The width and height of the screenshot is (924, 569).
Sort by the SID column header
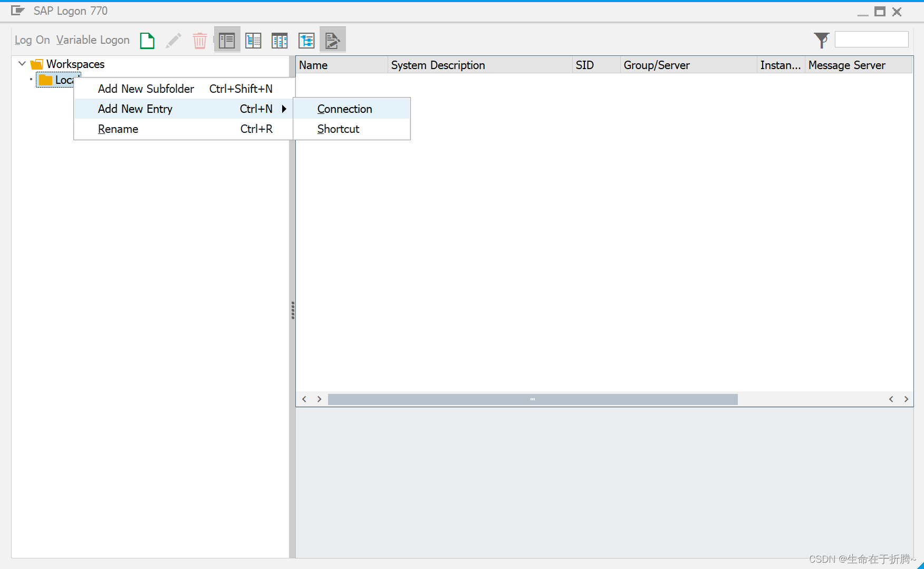point(596,65)
